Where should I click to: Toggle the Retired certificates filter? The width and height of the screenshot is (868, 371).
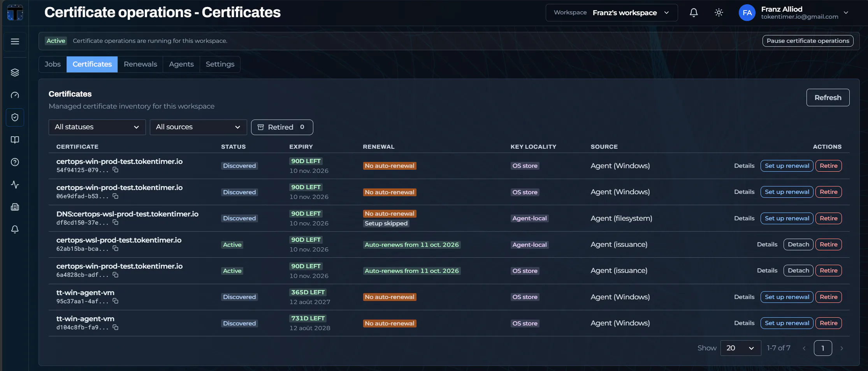coord(282,127)
